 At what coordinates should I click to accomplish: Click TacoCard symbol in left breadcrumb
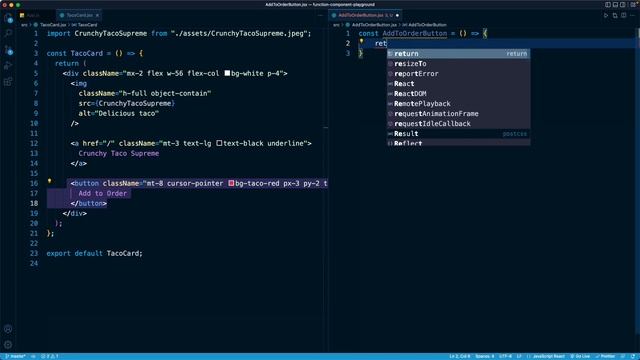click(87, 25)
